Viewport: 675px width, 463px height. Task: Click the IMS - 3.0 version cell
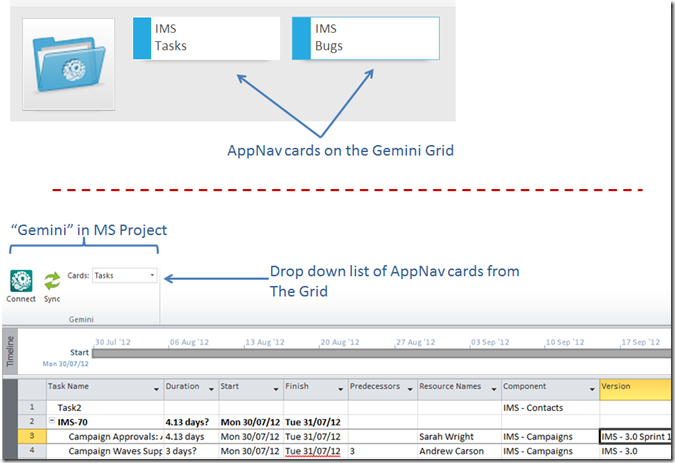tap(635, 451)
